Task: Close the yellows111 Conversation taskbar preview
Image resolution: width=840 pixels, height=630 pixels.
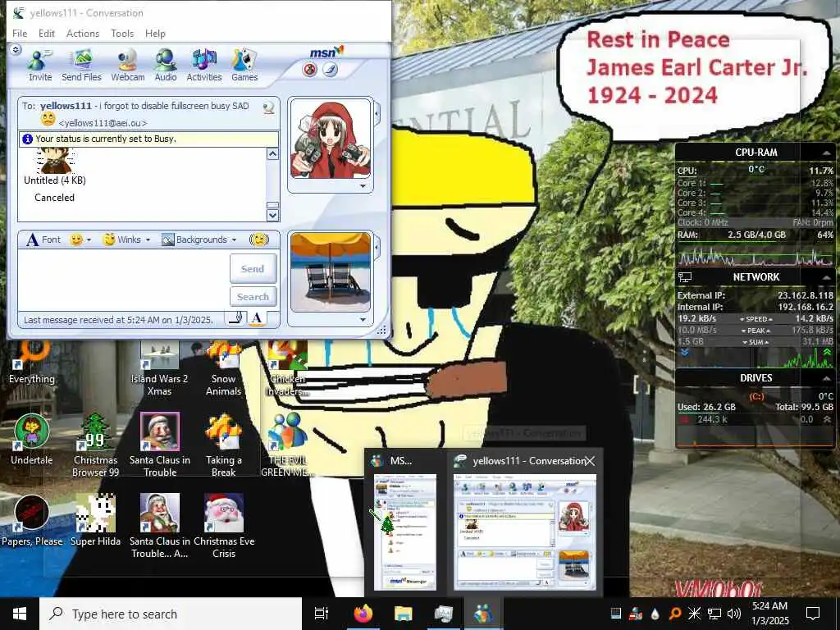Action: point(590,461)
